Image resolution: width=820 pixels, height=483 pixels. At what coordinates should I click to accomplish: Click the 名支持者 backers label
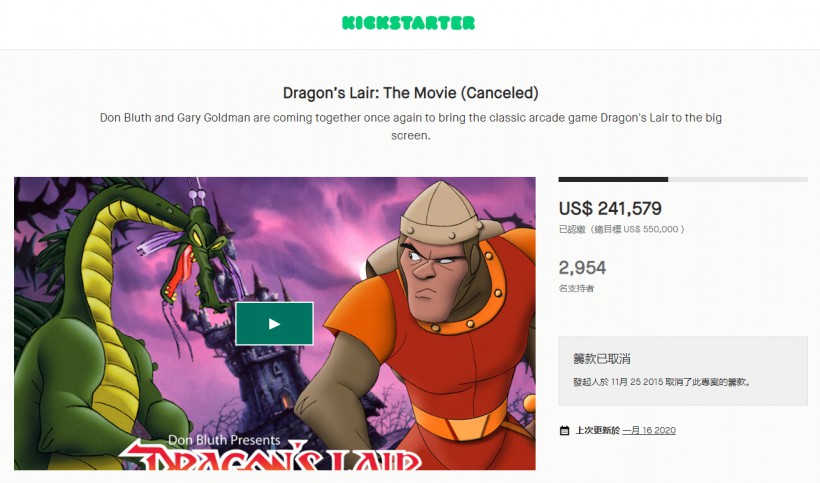576,288
